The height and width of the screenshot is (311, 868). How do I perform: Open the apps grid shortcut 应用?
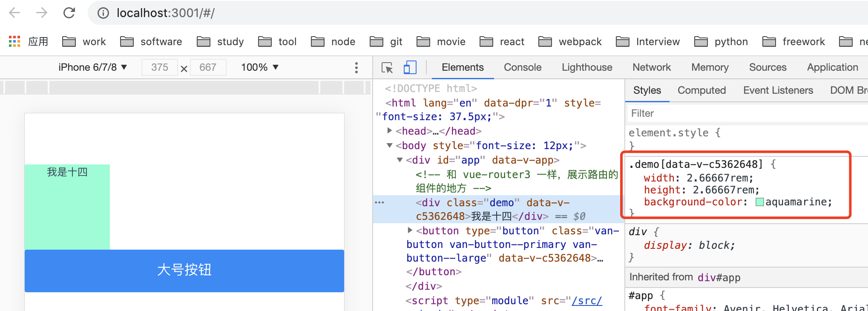[x=29, y=41]
